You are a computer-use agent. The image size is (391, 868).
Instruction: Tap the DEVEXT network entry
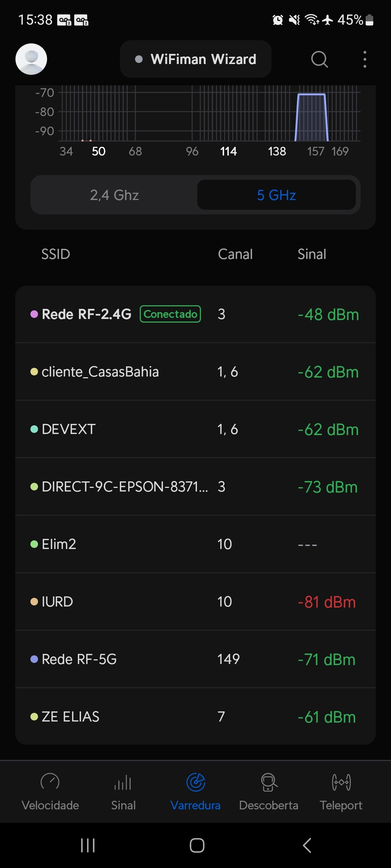(x=195, y=429)
